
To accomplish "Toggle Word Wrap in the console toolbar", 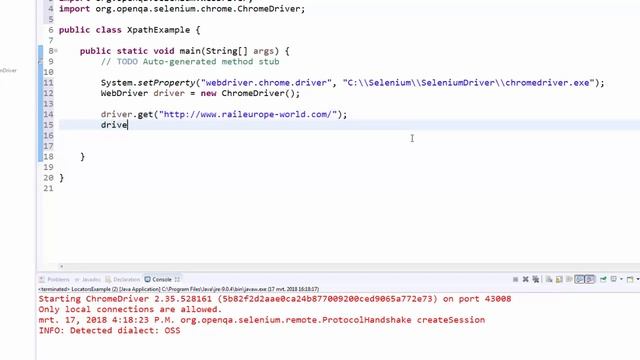I will pos(569,279).
